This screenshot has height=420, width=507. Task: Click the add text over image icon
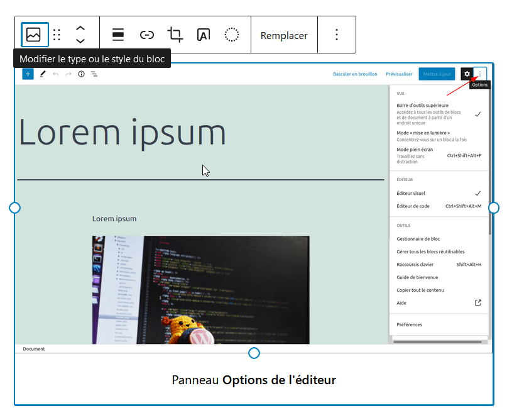coord(204,35)
